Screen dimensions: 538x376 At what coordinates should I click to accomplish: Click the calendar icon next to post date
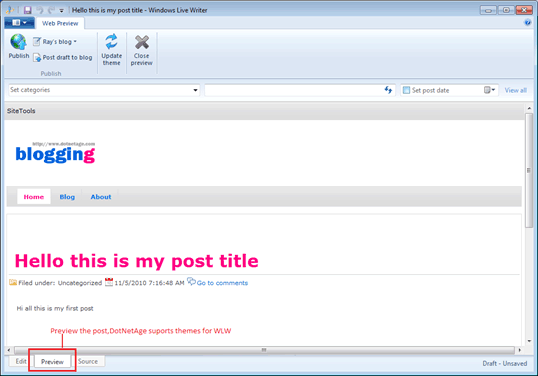pos(109,282)
